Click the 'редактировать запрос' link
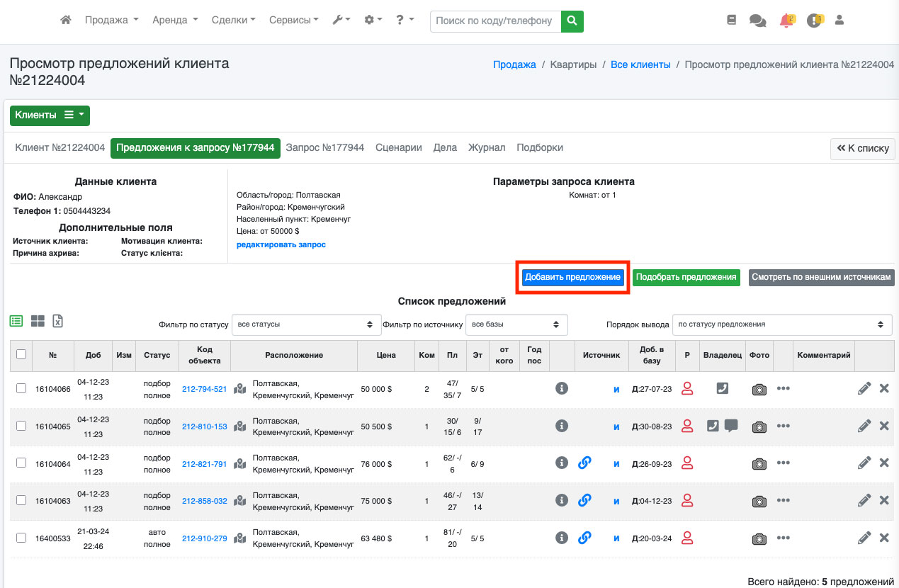The height and width of the screenshot is (588, 899). click(281, 244)
